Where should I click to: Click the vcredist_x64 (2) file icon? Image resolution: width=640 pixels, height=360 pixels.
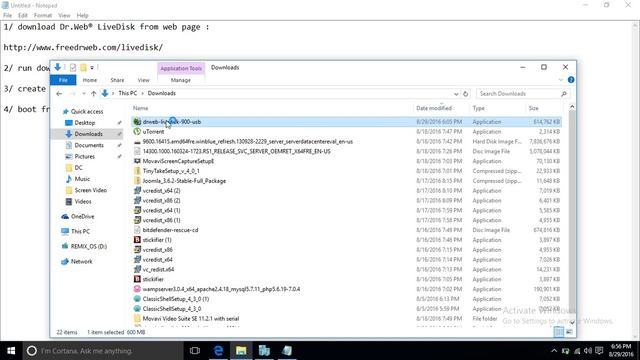(137, 191)
